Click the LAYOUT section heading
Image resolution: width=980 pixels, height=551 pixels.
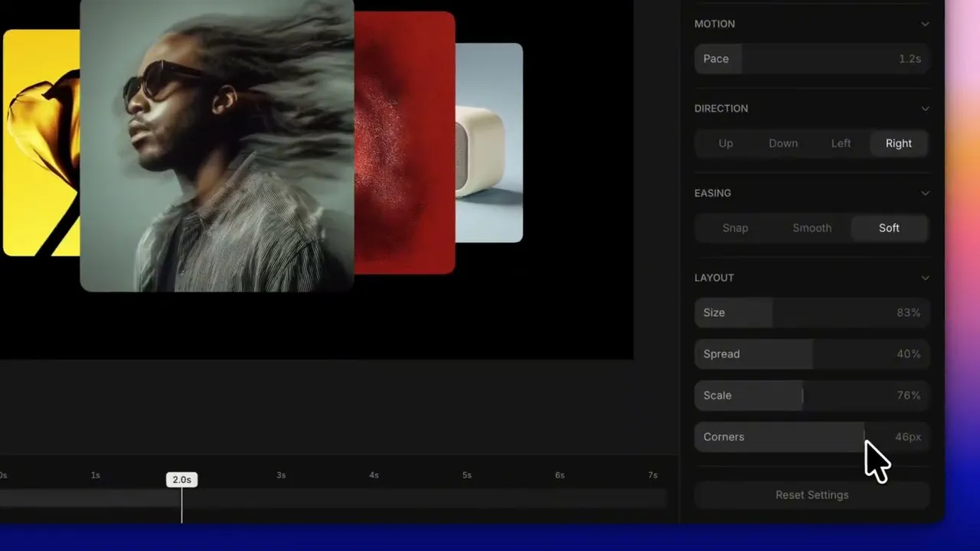click(x=714, y=278)
